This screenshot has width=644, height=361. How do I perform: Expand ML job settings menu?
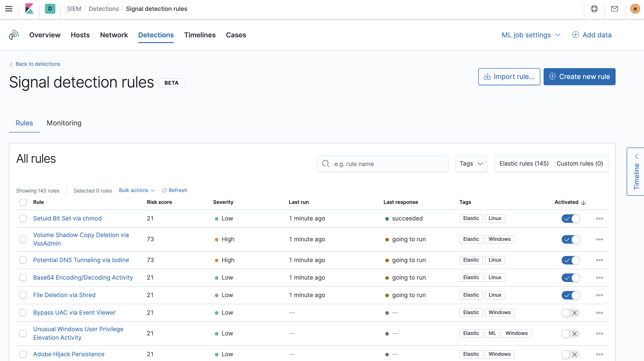531,35
